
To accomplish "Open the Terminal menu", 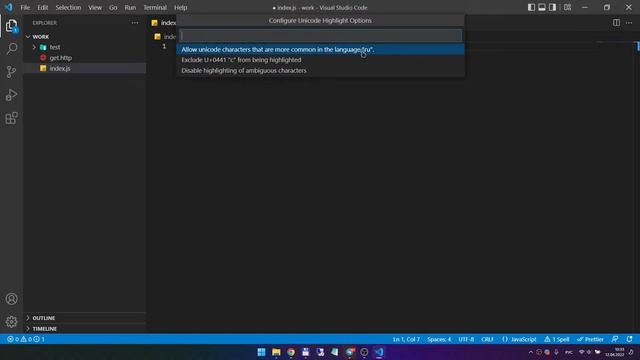I will [155, 7].
